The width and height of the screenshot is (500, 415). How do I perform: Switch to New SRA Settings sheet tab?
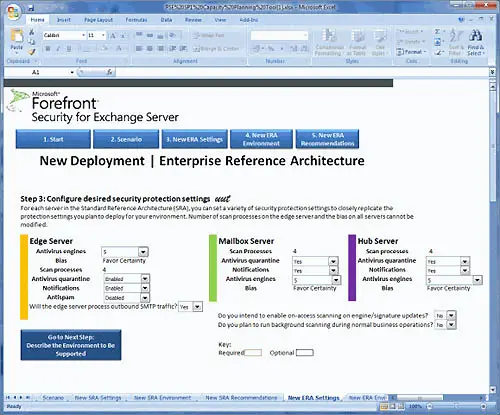[98, 398]
